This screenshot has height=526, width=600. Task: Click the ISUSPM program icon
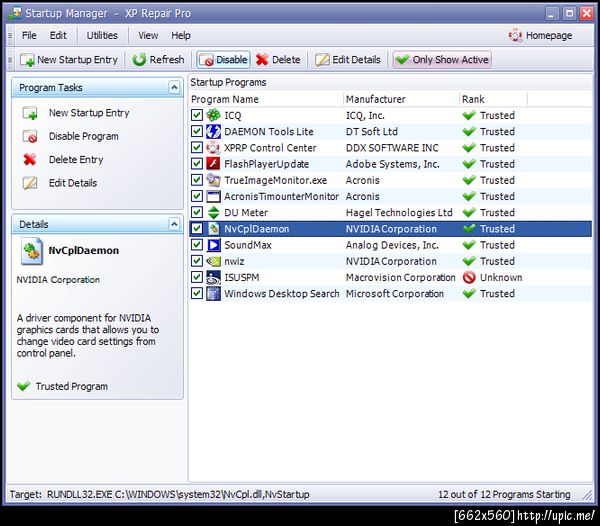[x=214, y=277]
